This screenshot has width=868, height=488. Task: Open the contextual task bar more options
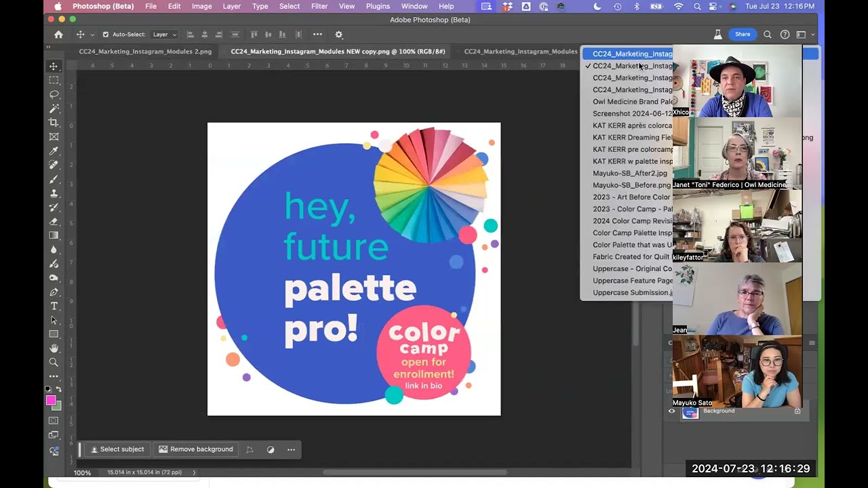pyautogui.click(x=291, y=449)
